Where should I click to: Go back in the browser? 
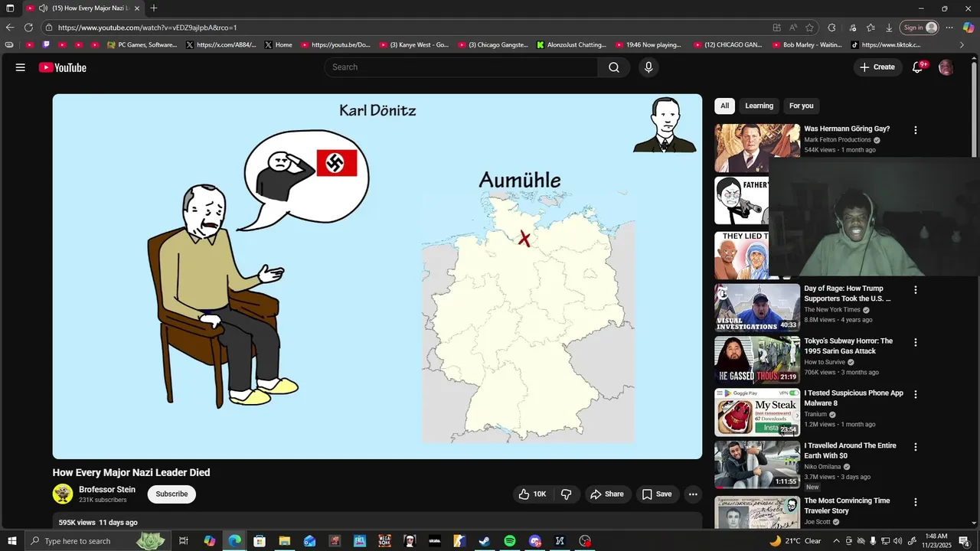(x=10, y=28)
